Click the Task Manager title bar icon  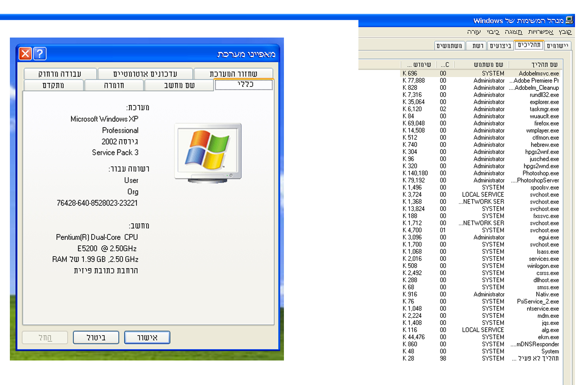(569, 20)
